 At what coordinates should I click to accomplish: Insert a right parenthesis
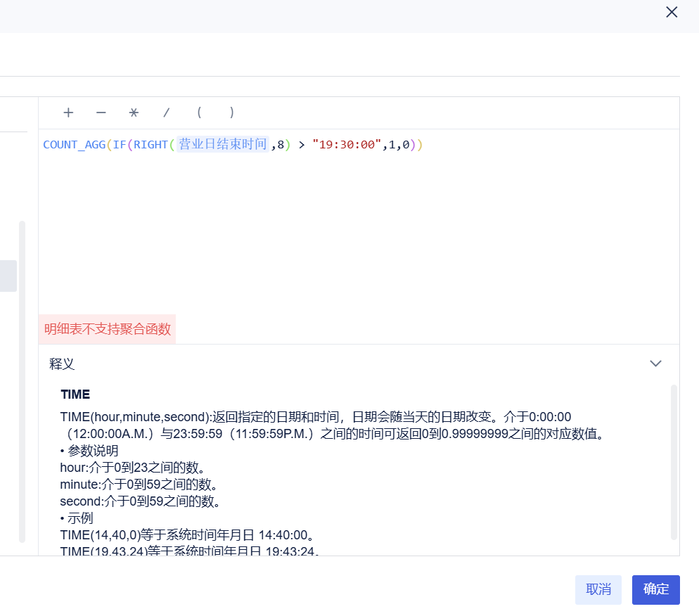(x=232, y=113)
